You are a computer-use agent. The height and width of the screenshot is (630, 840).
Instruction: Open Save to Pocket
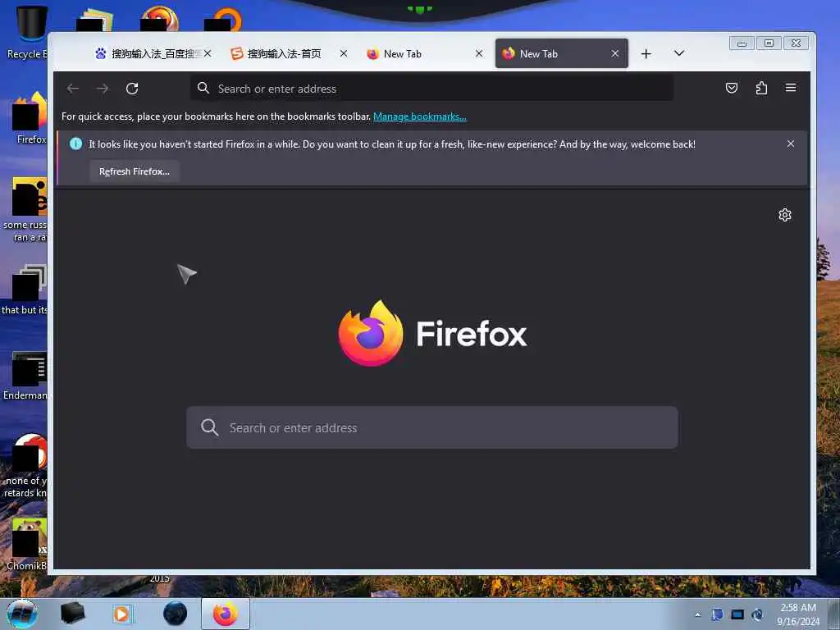click(731, 88)
